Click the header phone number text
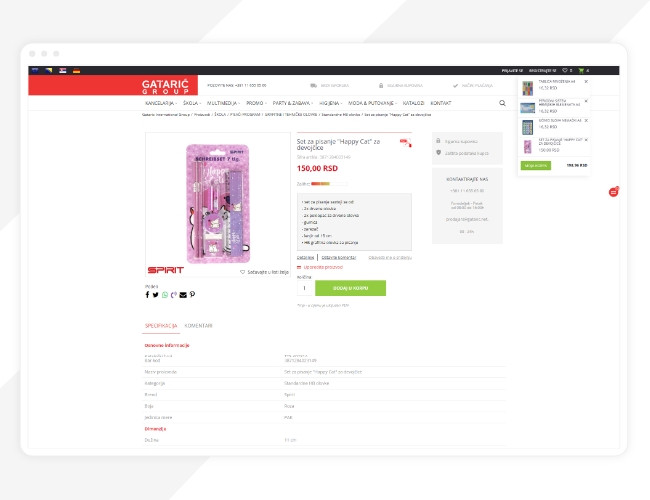This screenshot has height=500, width=650. pos(237,85)
